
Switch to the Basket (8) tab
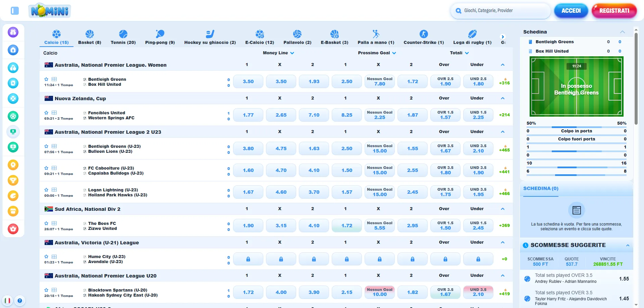[x=90, y=37]
